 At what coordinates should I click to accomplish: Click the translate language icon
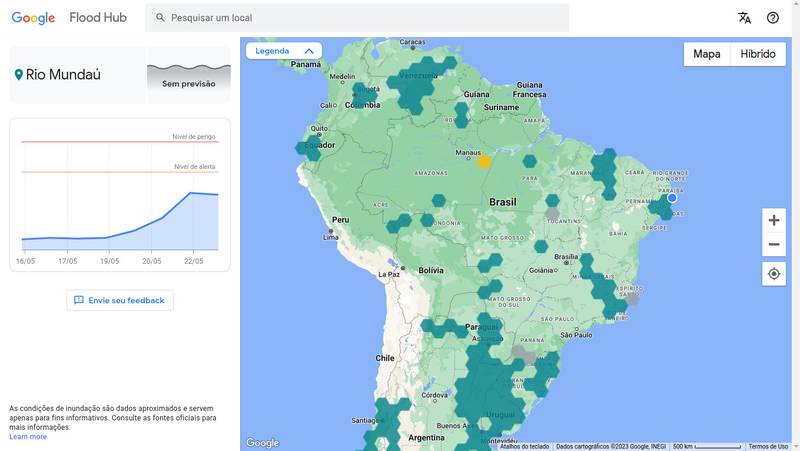pos(744,18)
